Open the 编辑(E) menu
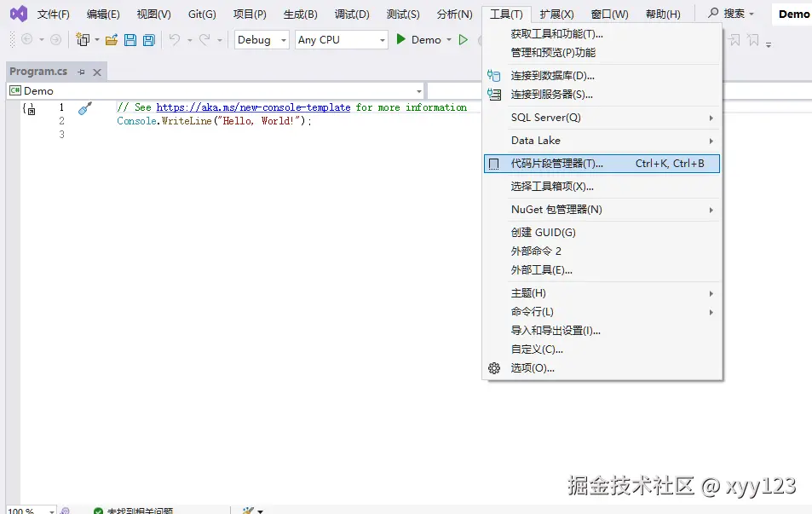The image size is (812, 514). 103,14
